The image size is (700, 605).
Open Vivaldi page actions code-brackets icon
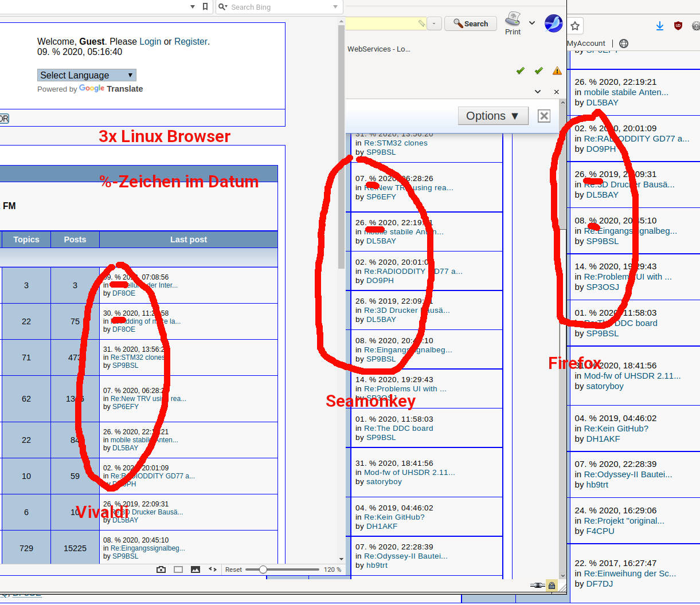point(213,569)
